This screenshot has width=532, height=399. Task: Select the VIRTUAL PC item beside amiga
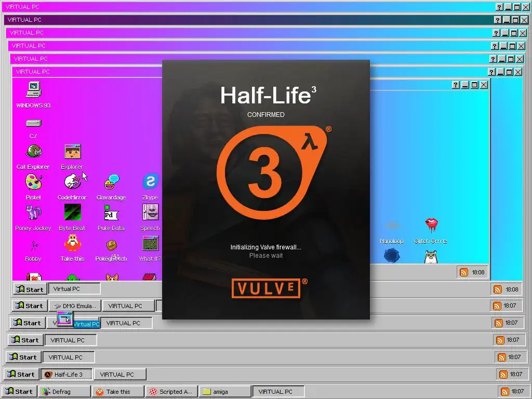click(x=278, y=392)
